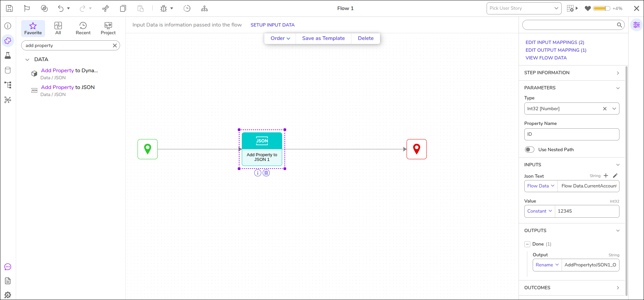Toggle the Use Nested Path switch

pos(530,149)
